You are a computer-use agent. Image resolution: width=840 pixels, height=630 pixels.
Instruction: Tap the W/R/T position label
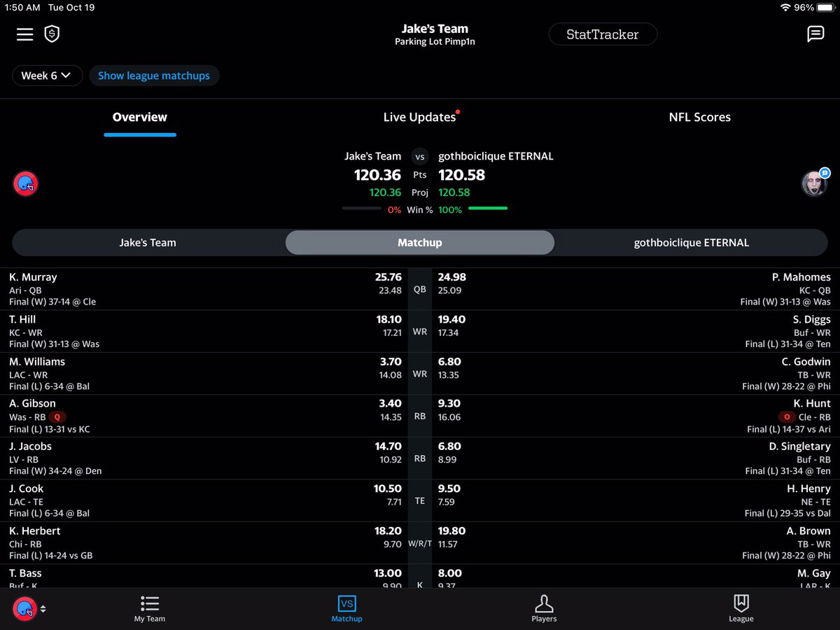pos(420,543)
